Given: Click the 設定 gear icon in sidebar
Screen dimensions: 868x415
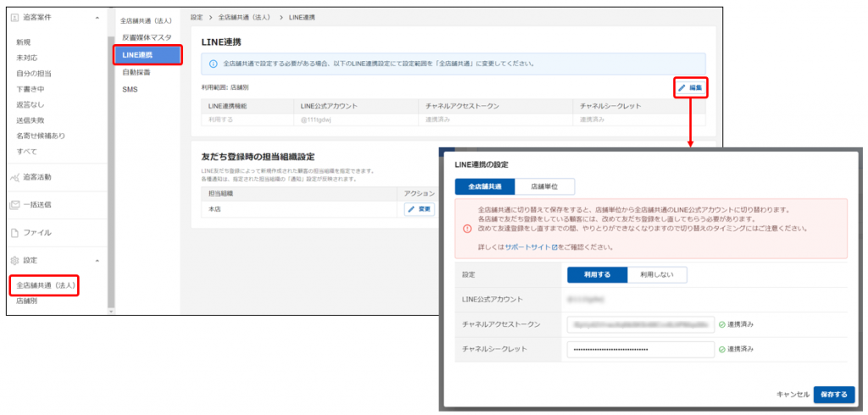Looking at the screenshot, I should pyautogui.click(x=15, y=260).
